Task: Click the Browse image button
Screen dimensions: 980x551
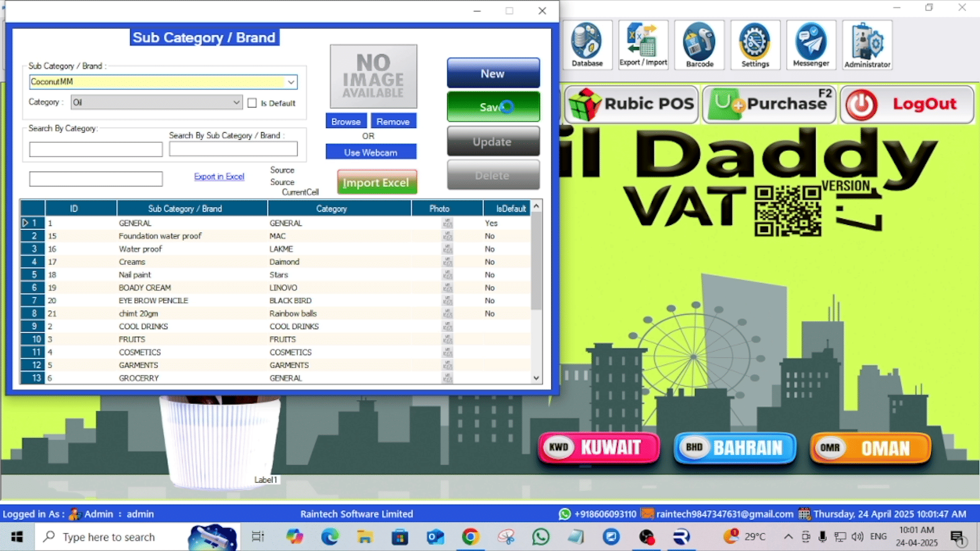Action: pyautogui.click(x=346, y=121)
